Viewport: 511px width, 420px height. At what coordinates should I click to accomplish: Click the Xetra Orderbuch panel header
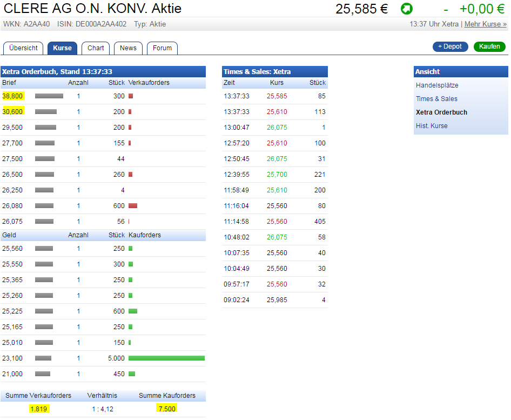click(x=103, y=71)
